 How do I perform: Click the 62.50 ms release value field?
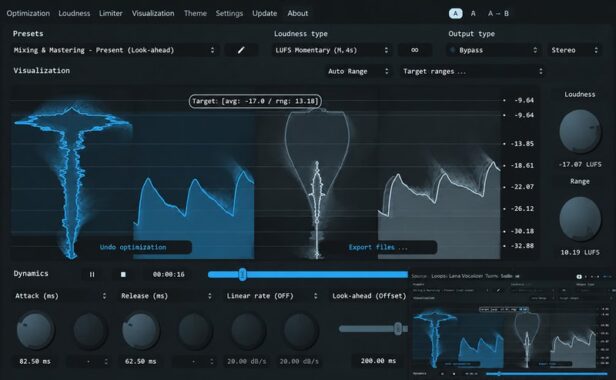pyautogui.click(x=141, y=361)
